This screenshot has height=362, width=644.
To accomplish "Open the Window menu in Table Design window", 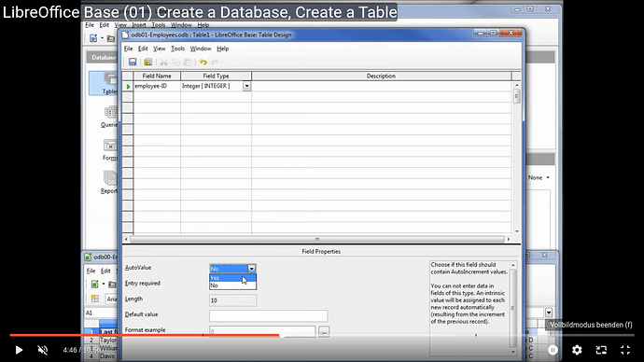I will [x=201, y=49].
